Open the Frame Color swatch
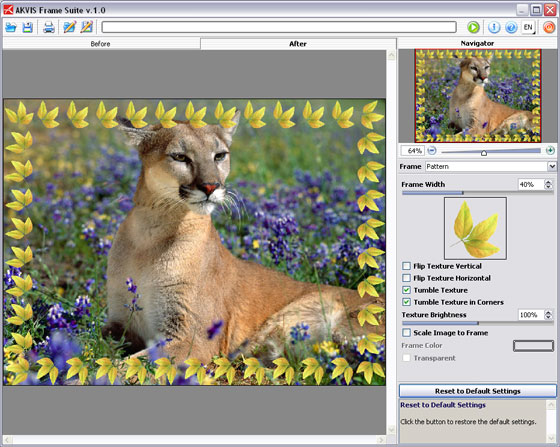Viewport: 560px width, 447px height. click(x=534, y=346)
